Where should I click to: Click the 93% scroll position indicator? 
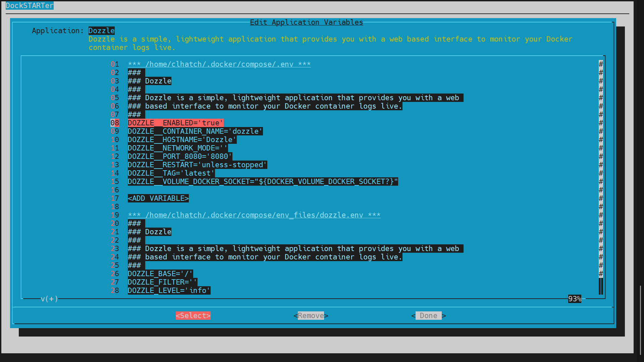click(x=575, y=299)
